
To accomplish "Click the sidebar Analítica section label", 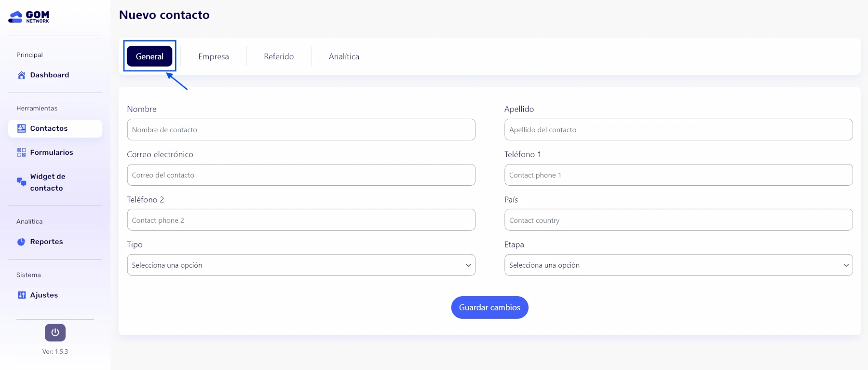I will (29, 222).
